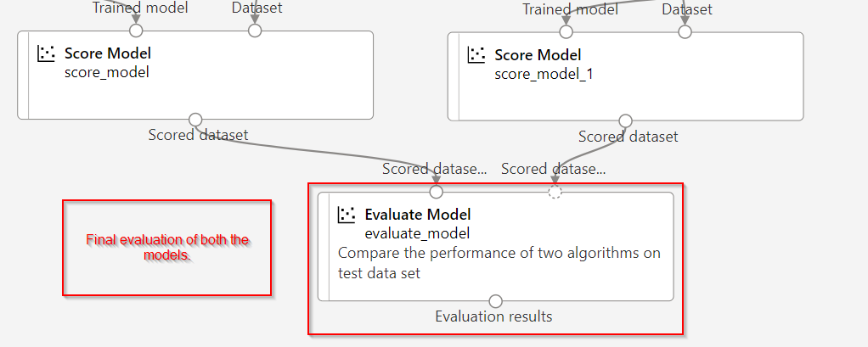The width and height of the screenshot is (868, 347).
Task: Select the Evaluate Model node title
Action: (x=417, y=215)
